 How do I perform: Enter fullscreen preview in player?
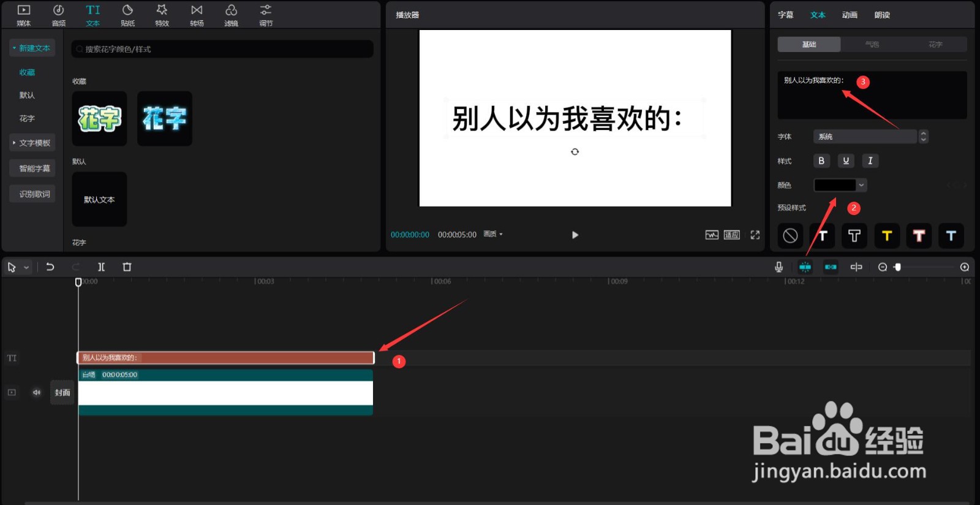point(755,235)
